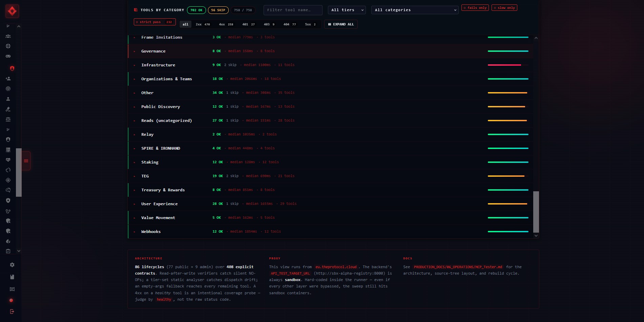Expand the Governance category row
Viewport: 644px width, 322px height.
point(330,51)
